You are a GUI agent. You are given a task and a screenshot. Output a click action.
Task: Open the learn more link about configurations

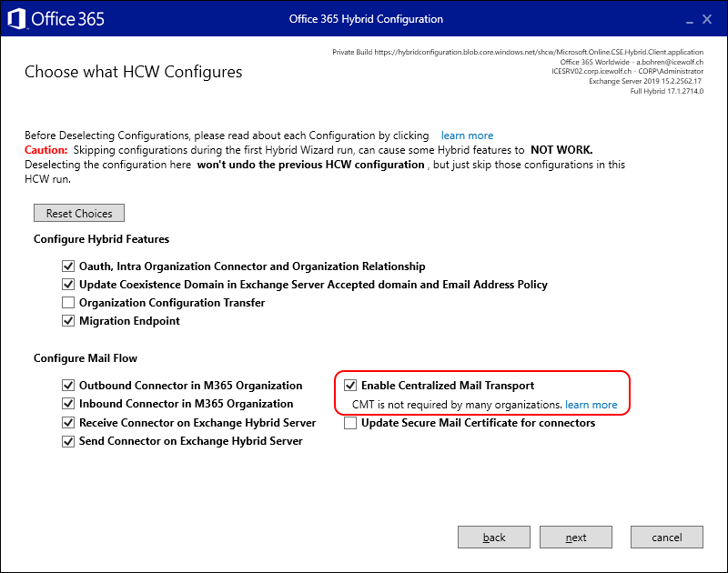tap(467, 136)
